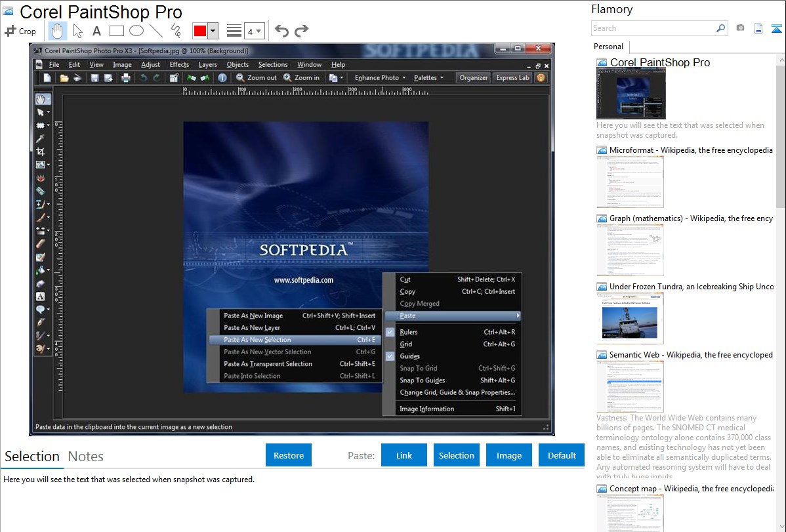
Task: Open the Microformat Wikipedia snapshot thumbnail
Action: tap(630, 182)
